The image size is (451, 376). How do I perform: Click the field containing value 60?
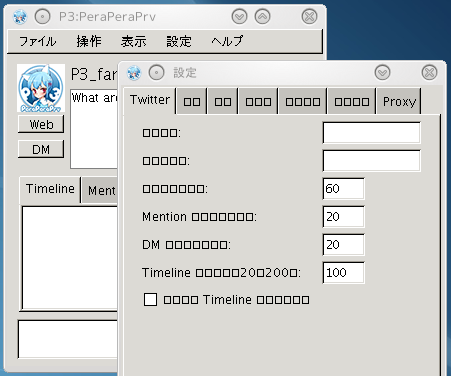click(x=344, y=189)
